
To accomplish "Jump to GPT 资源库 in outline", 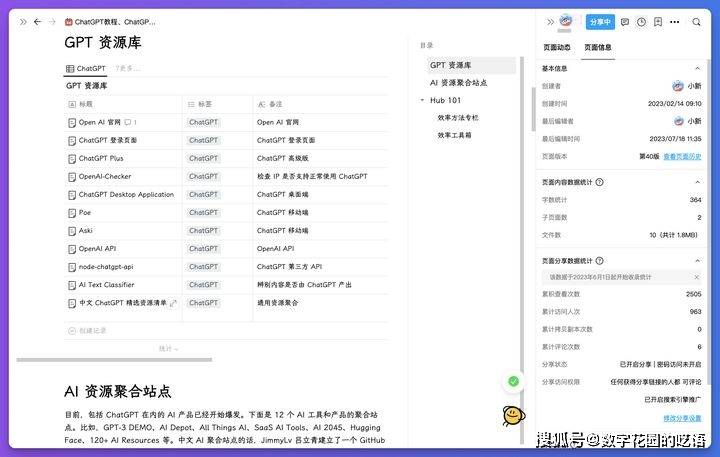I will point(450,65).
